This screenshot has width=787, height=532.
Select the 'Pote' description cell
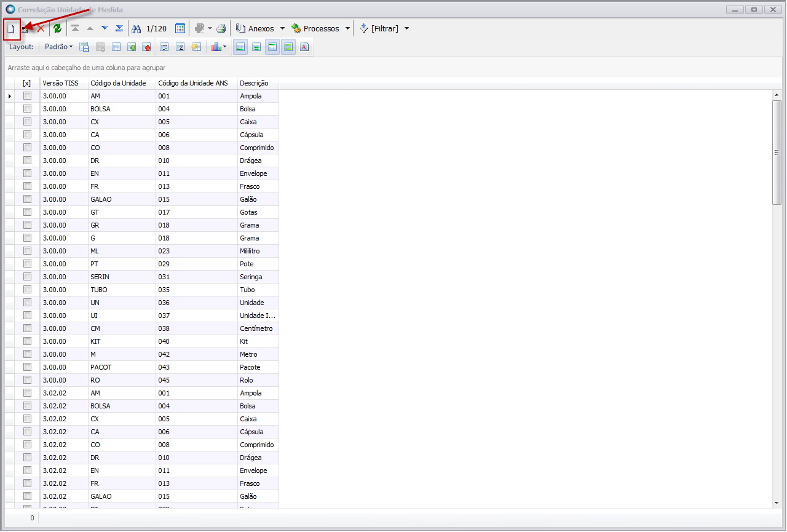click(258, 264)
